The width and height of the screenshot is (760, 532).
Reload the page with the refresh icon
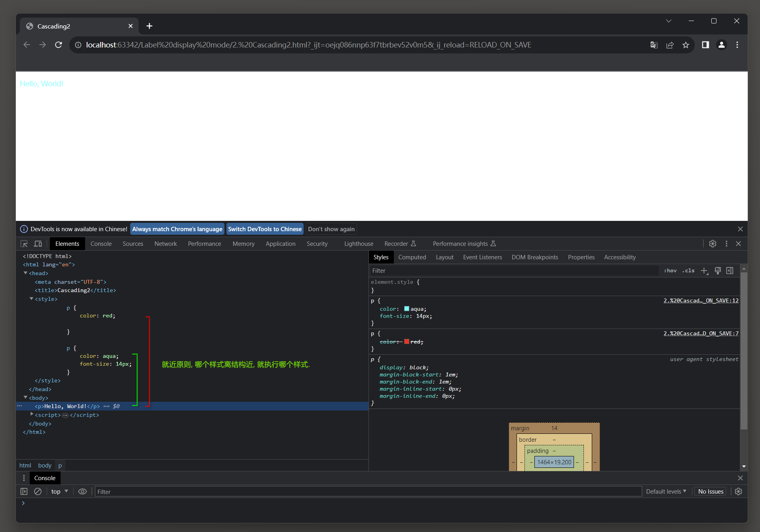(59, 45)
